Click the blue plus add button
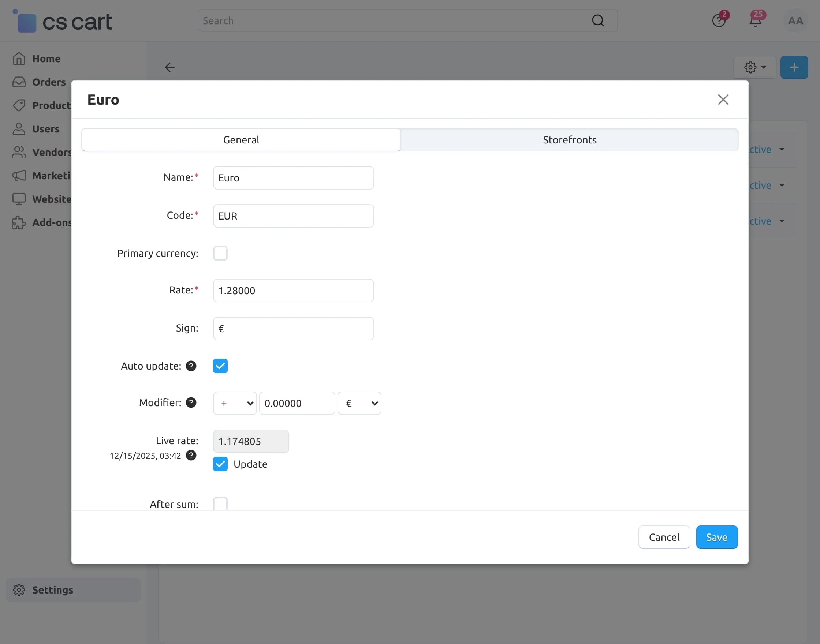The width and height of the screenshot is (820, 644). point(794,67)
